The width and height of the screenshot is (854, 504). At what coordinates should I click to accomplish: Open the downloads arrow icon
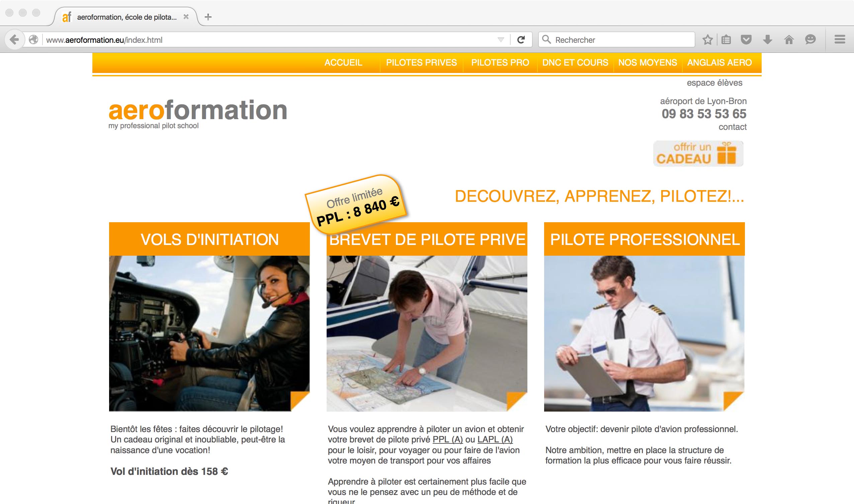767,40
